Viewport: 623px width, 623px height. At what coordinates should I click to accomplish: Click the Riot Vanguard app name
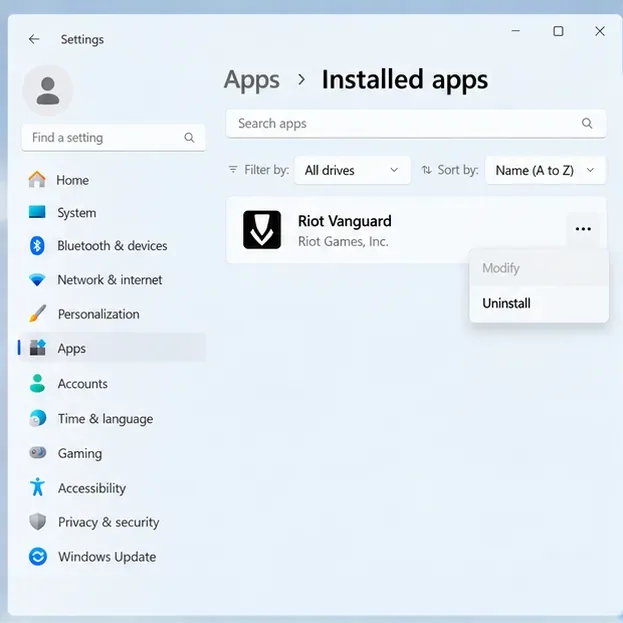pyautogui.click(x=344, y=221)
